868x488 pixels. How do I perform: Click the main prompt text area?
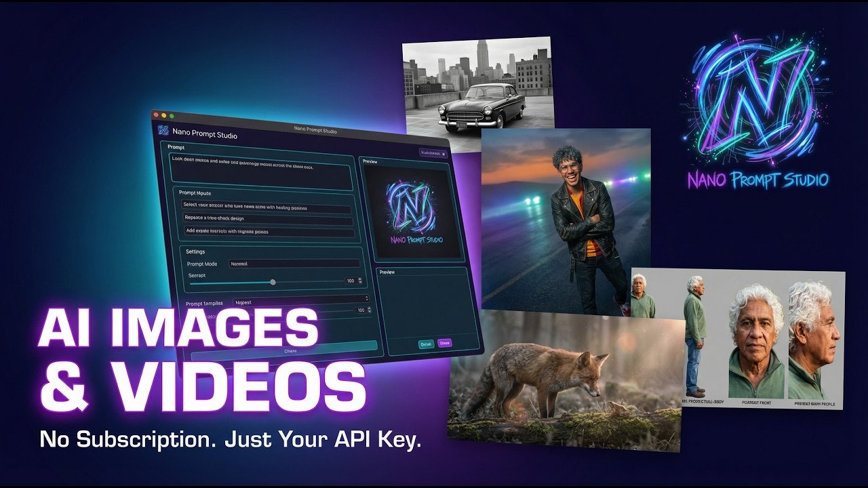point(261,173)
